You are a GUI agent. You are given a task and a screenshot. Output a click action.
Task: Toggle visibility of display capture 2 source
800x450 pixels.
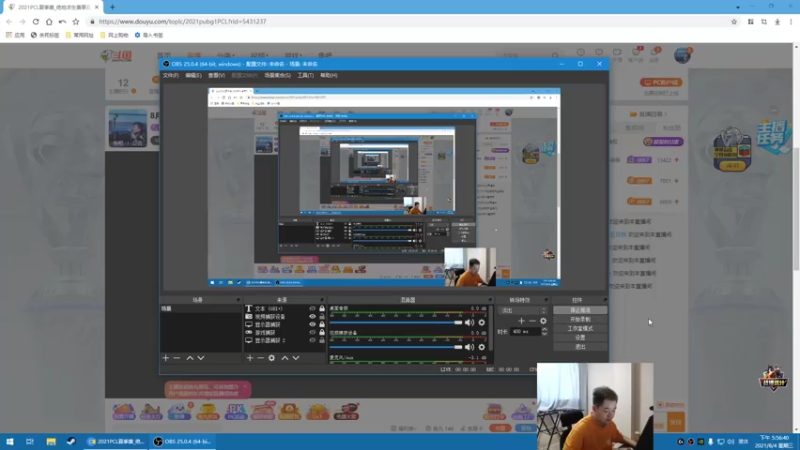tap(312, 340)
